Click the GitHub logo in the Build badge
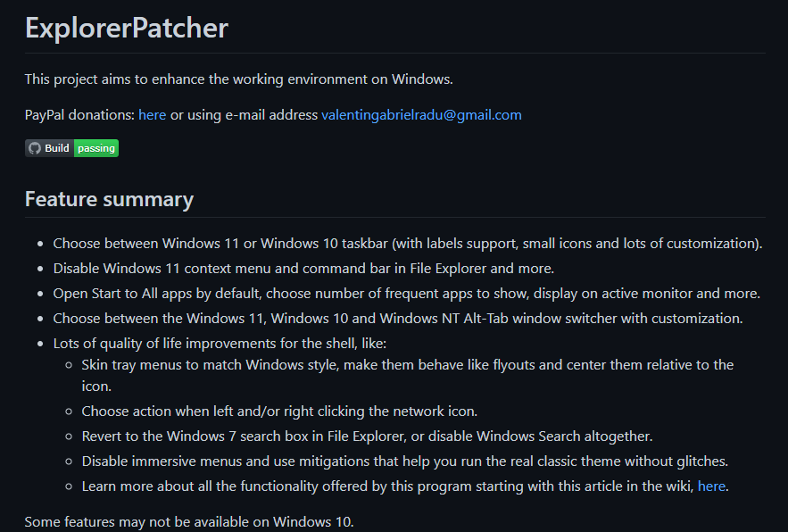 tap(35, 148)
